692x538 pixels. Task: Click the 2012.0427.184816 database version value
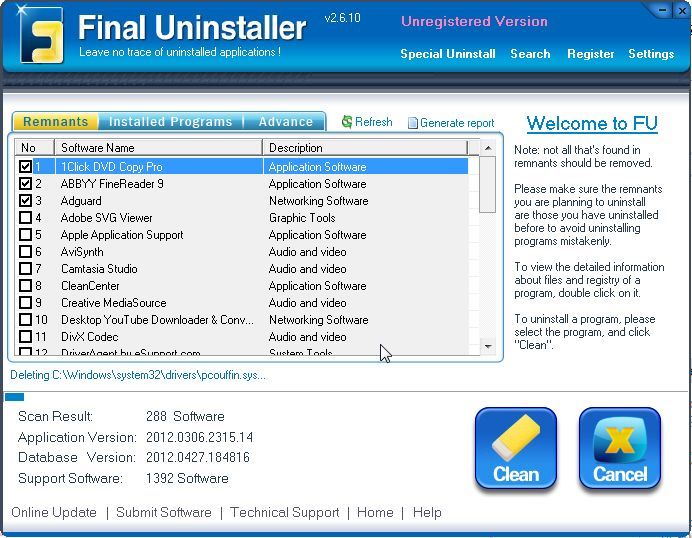pos(198,457)
